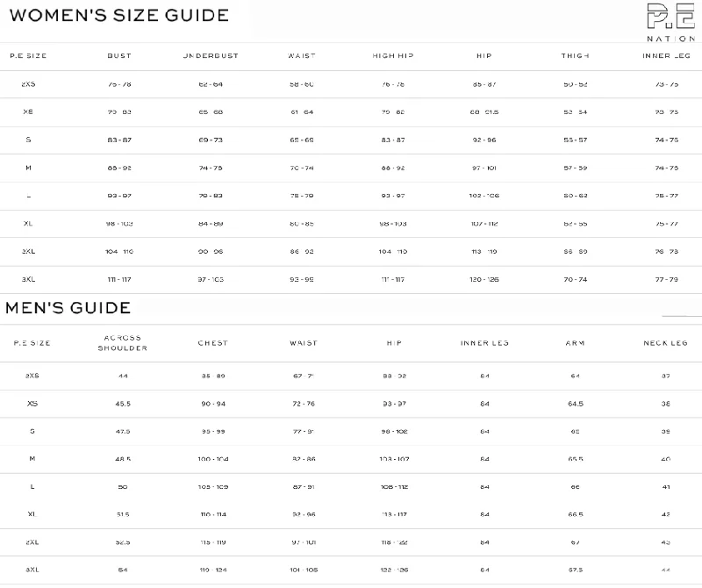Select the men's XS size row label
This screenshot has height=588, width=702.
pyautogui.click(x=32, y=404)
